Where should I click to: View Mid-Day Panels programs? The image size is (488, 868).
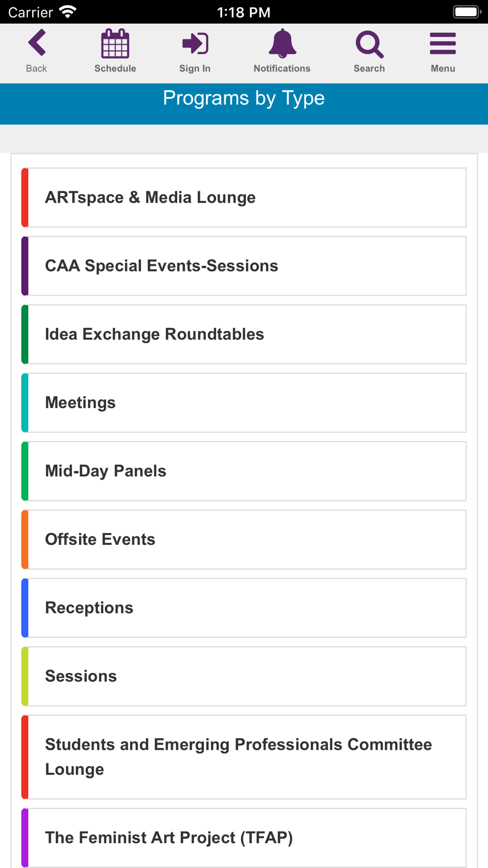pyautogui.click(x=244, y=471)
